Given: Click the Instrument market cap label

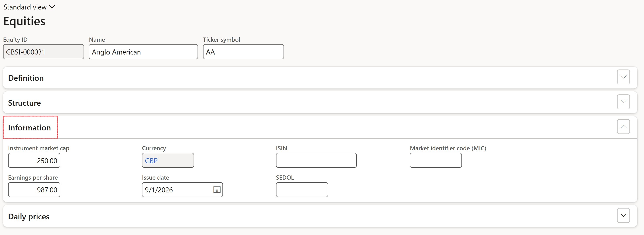Looking at the screenshot, I should coord(39,148).
